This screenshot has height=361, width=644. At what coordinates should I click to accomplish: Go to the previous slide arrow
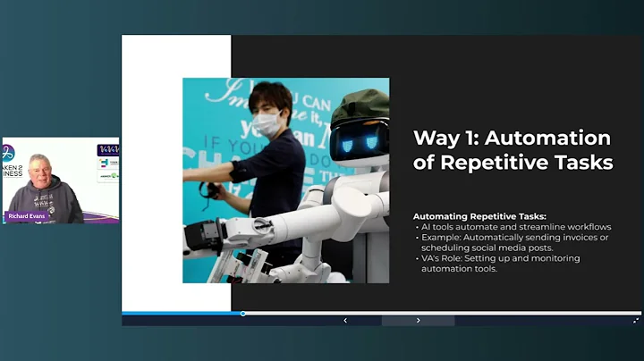click(x=345, y=321)
